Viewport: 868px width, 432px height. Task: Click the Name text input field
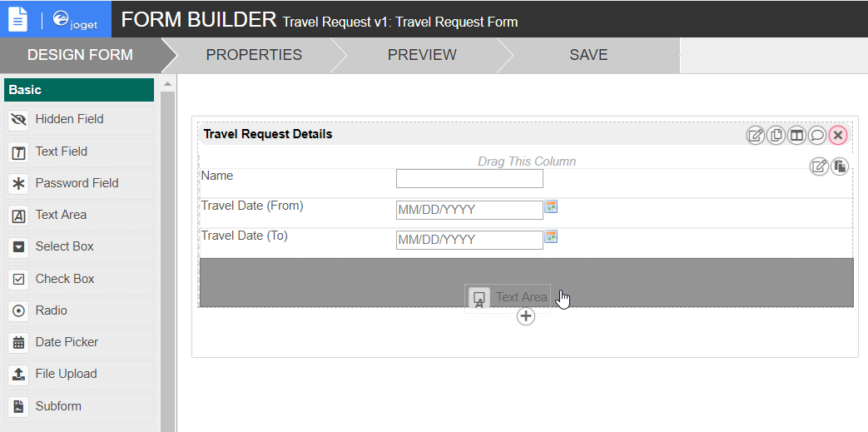[469, 178]
